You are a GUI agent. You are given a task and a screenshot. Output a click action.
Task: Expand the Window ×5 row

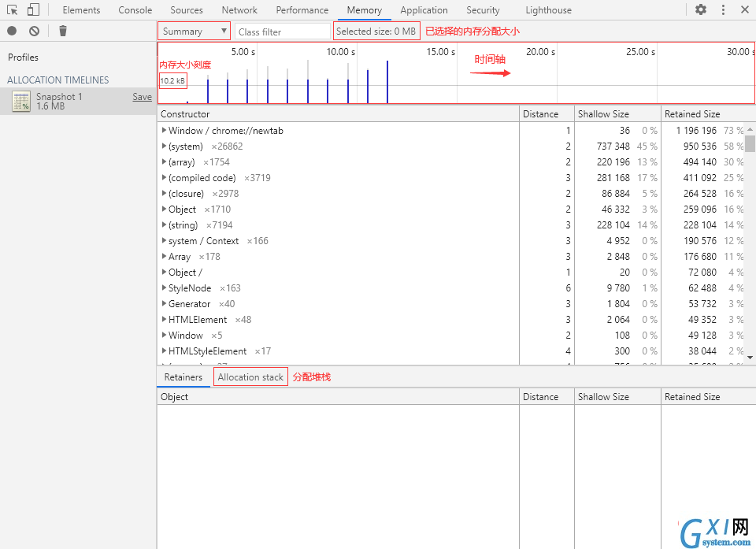164,336
